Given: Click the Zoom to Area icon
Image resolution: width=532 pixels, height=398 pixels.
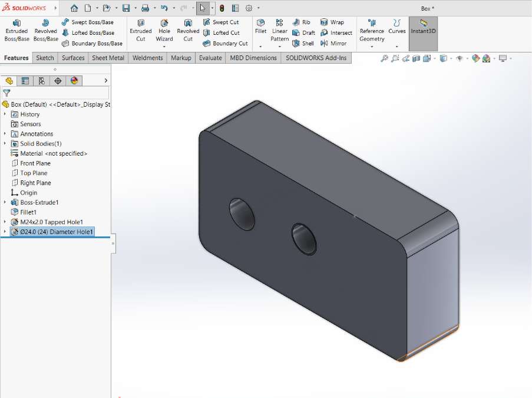Looking at the screenshot, I should (395, 58).
